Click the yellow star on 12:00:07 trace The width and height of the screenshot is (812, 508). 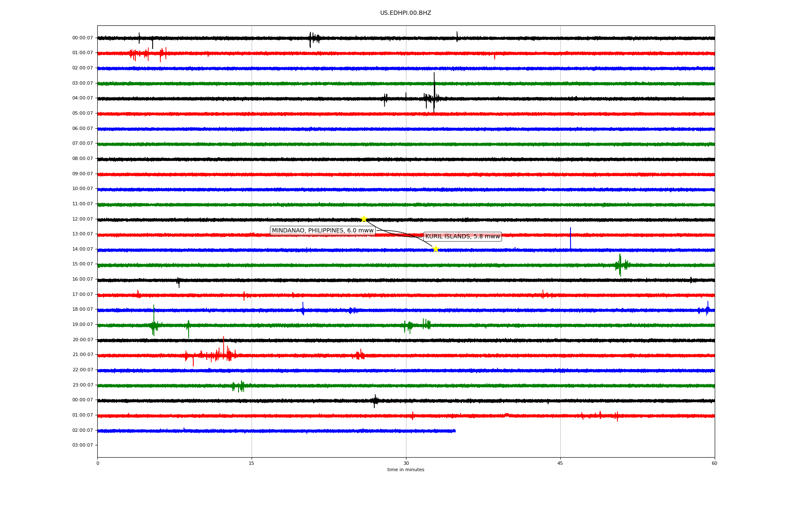tap(363, 219)
